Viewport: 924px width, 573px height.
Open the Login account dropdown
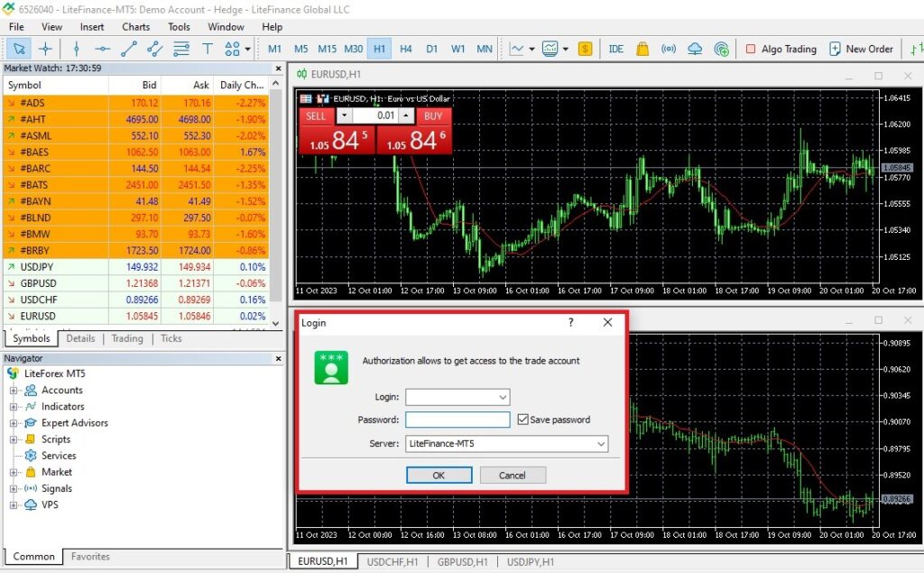503,397
